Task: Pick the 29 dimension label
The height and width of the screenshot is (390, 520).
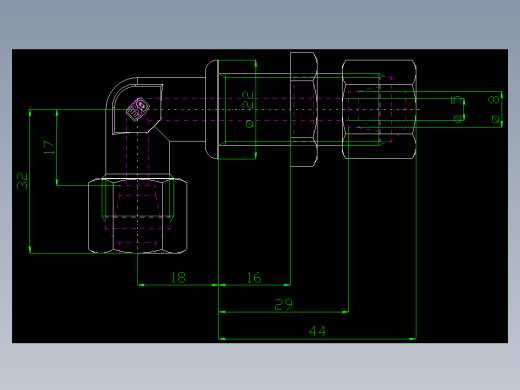Action: pos(283,304)
